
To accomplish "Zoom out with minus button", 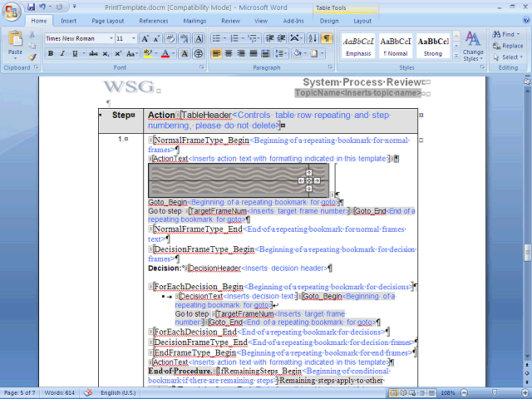I will 464,392.
